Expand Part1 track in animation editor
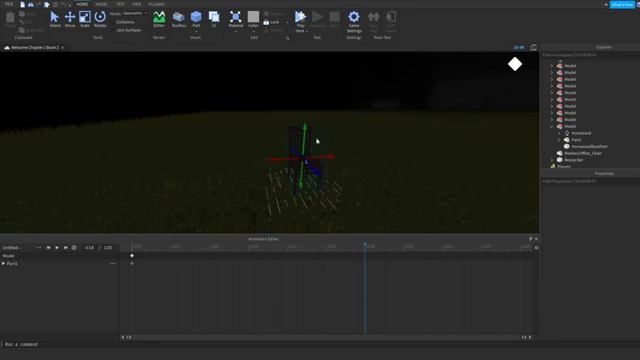This screenshot has height=360, width=640. click(4, 264)
